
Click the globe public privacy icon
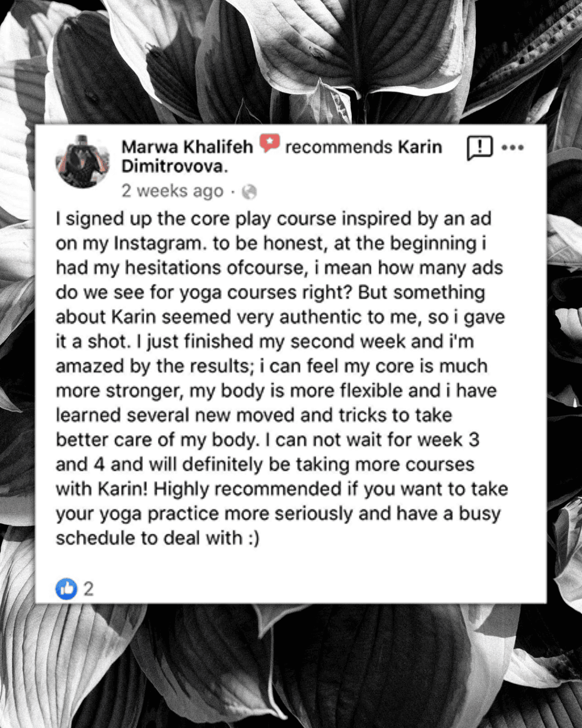tap(249, 191)
